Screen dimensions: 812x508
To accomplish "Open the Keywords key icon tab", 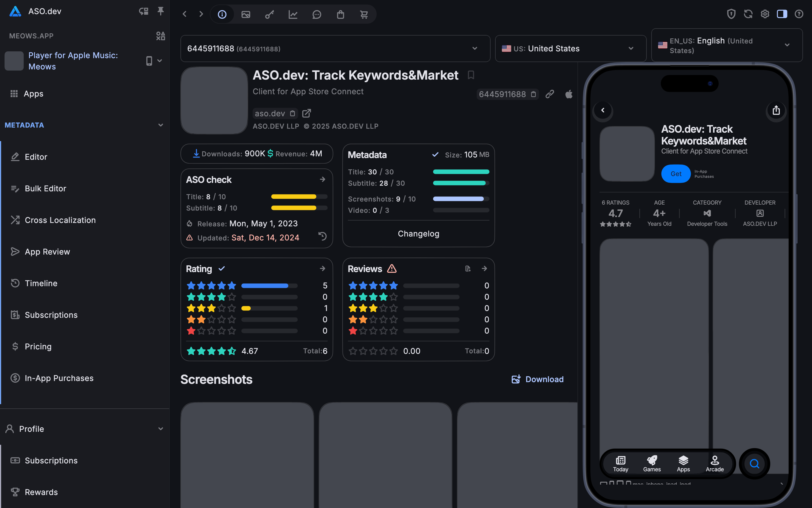I will [x=270, y=14].
